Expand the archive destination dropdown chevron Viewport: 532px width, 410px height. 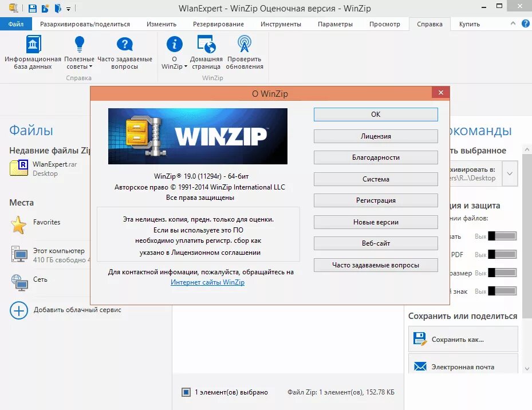click(510, 174)
